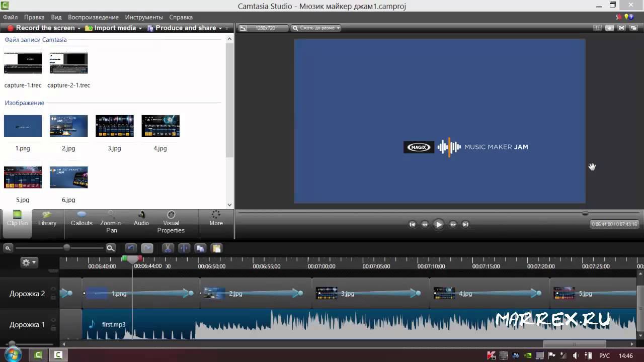Screen dimensions: 644x362
Task: Expand Produce and share dropdown arrow
Action: tap(220, 28)
